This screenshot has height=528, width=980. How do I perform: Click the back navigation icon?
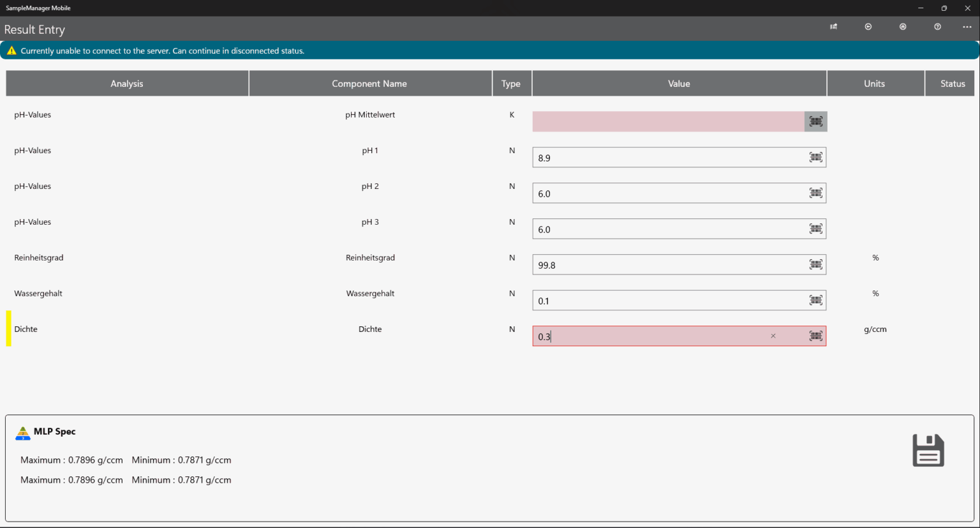tap(868, 27)
